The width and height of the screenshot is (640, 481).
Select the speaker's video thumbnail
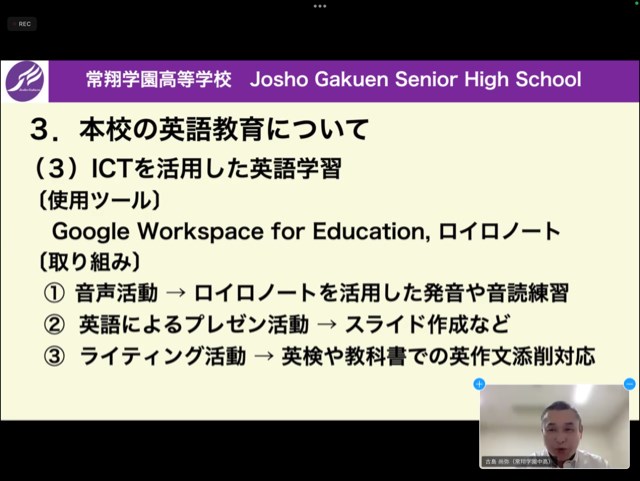point(554,426)
